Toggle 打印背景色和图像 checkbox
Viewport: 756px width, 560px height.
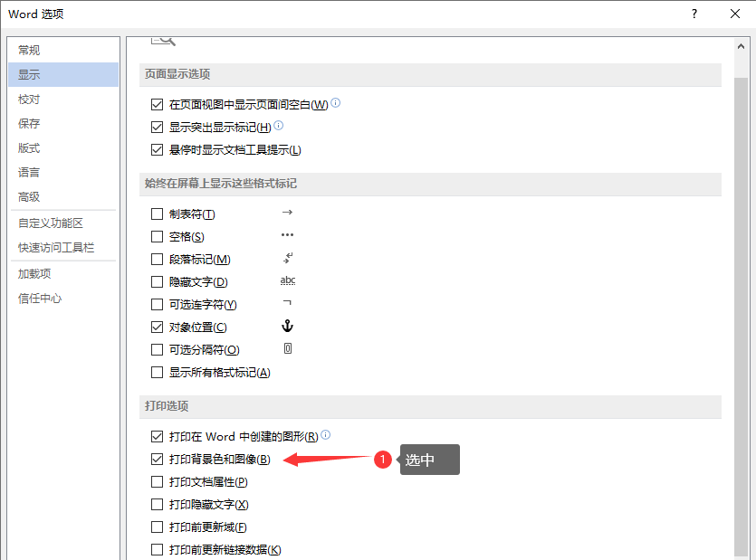158,460
